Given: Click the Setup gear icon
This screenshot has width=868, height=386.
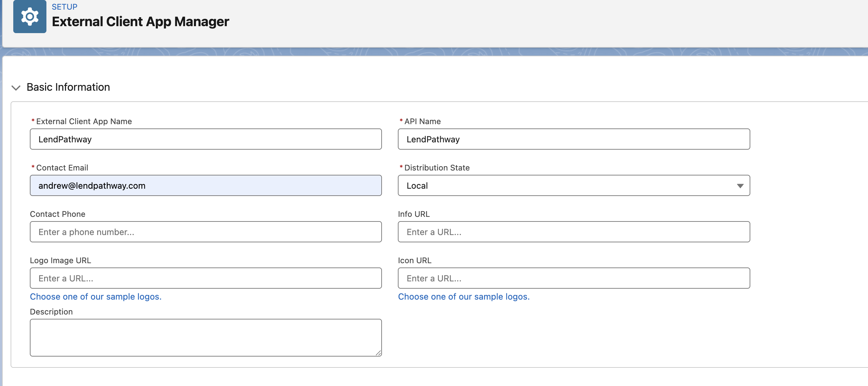Looking at the screenshot, I should click(30, 17).
